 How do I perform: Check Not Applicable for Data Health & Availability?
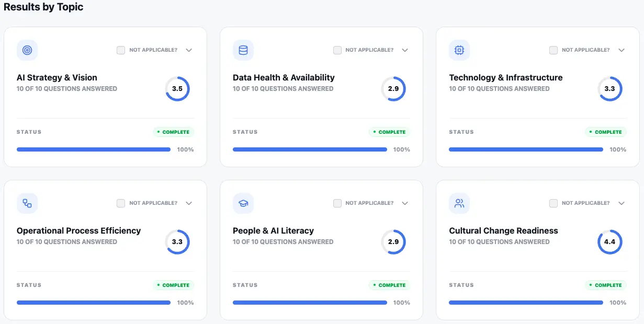pos(337,50)
